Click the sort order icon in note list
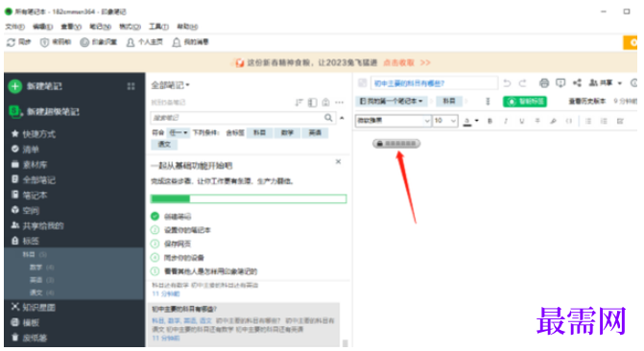644x351 pixels. [x=299, y=103]
